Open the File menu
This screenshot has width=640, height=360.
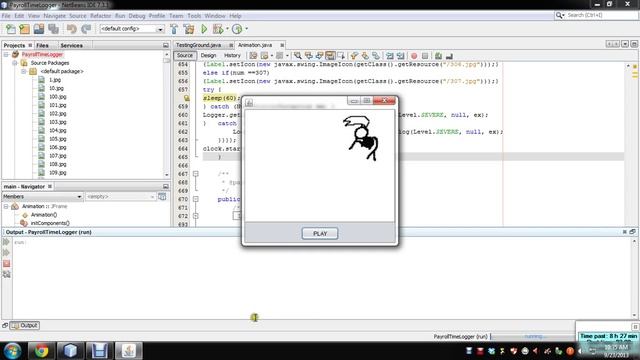[6, 16]
